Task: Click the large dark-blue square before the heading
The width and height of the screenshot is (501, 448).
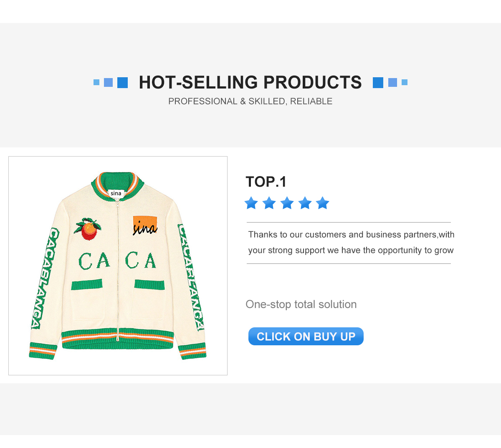Action: pos(122,82)
